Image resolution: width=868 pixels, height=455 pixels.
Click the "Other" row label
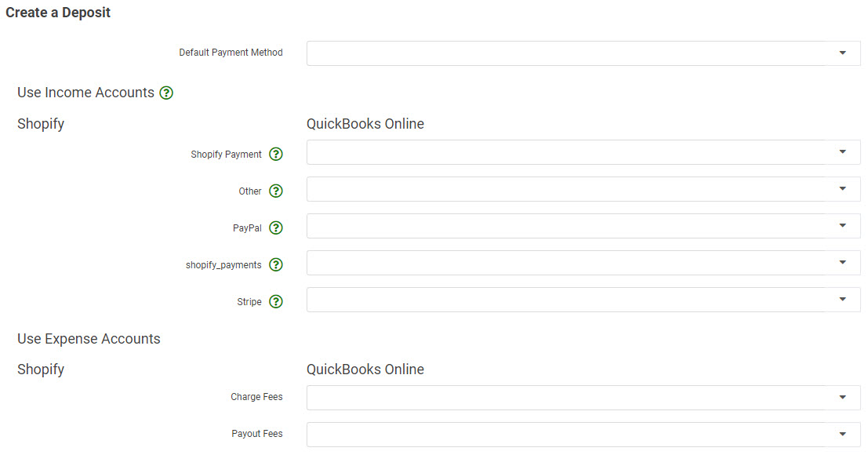pyautogui.click(x=249, y=191)
